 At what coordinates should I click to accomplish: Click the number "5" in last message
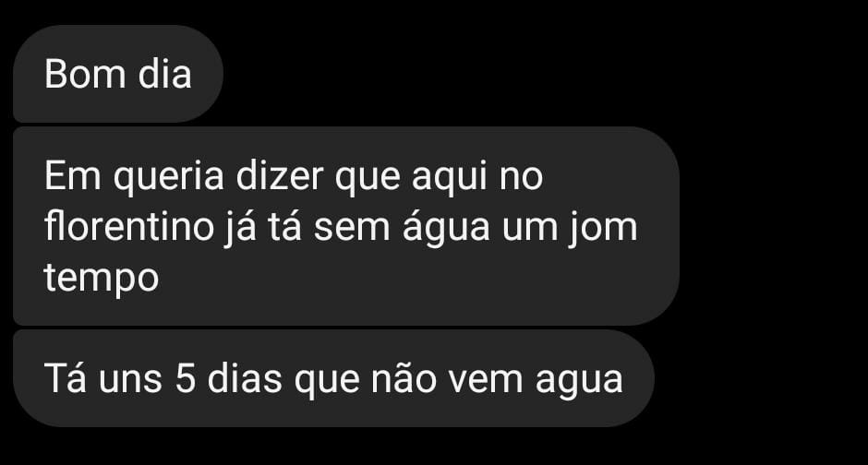pyautogui.click(x=186, y=379)
